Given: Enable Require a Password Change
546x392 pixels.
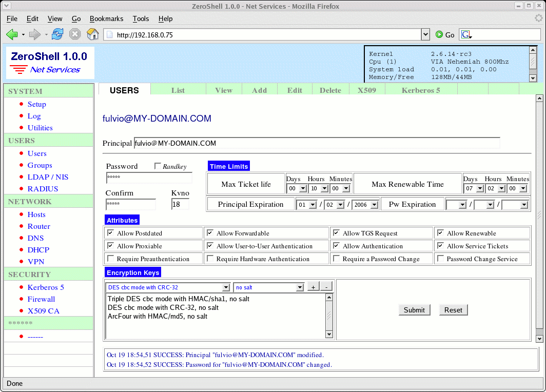Looking at the screenshot, I should pos(336,258).
